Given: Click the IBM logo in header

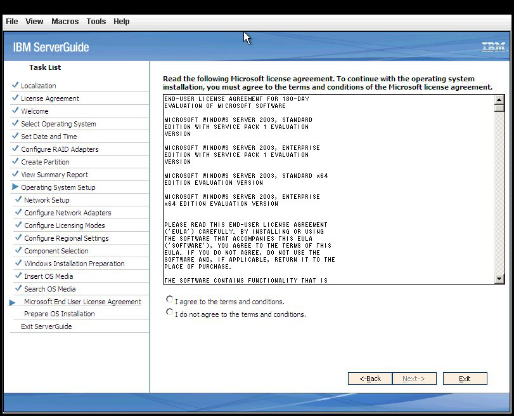Looking at the screenshot, I should point(493,47).
